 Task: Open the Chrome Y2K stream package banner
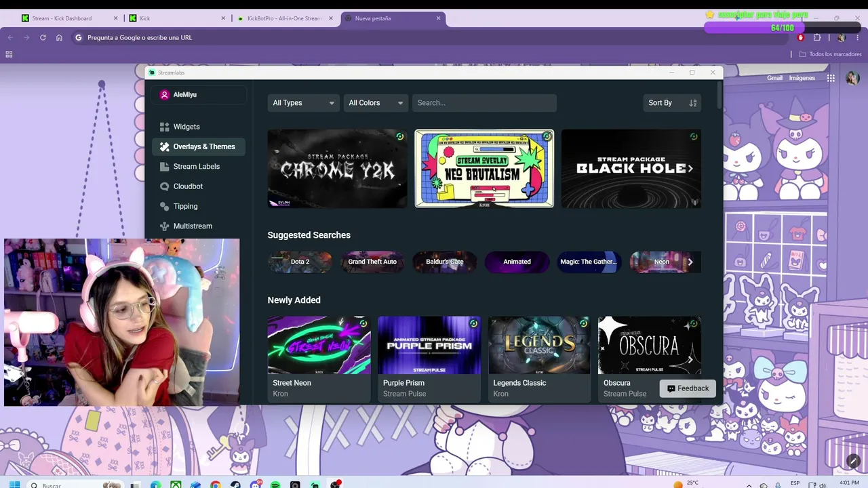338,169
